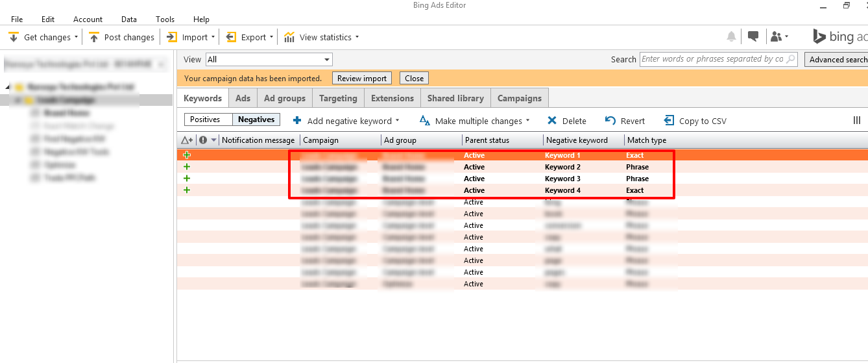Open the Import dropdown arrow
Image resolution: width=868 pixels, height=363 pixels.
[213, 37]
